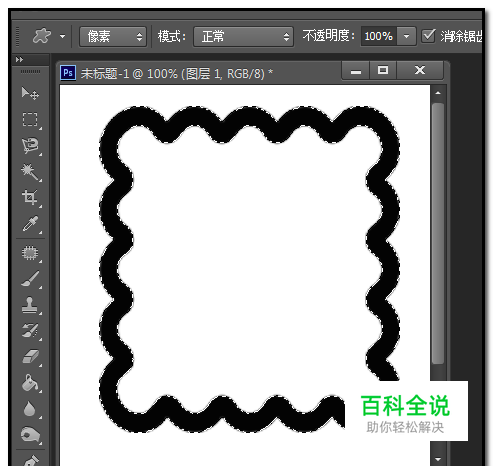The height and width of the screenshot is (466, 493).
Task: Minimize the 未标题-1 document window
Action: click(356, 70)
